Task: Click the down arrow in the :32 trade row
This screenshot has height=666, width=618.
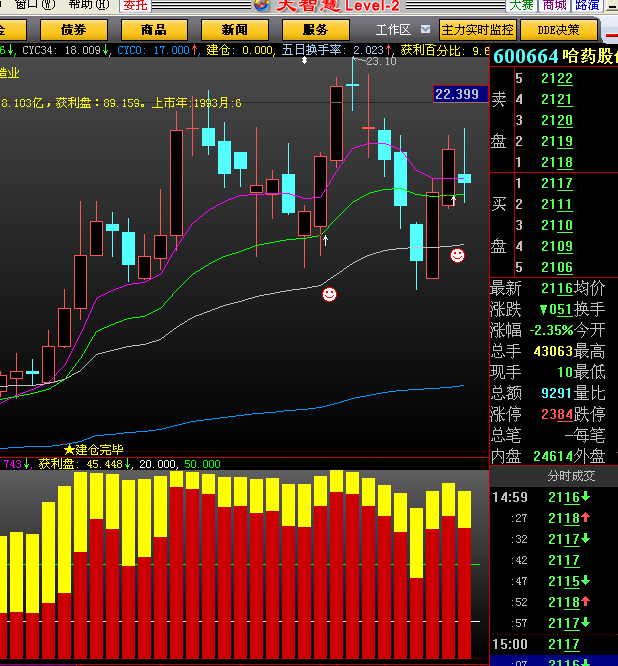Action: pos(586,539)
